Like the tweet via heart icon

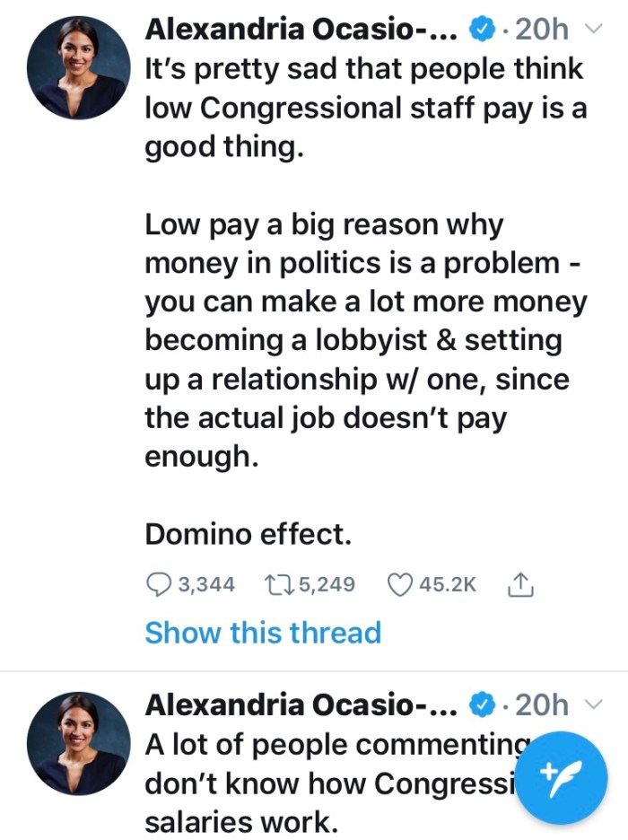tap(399, 585)
